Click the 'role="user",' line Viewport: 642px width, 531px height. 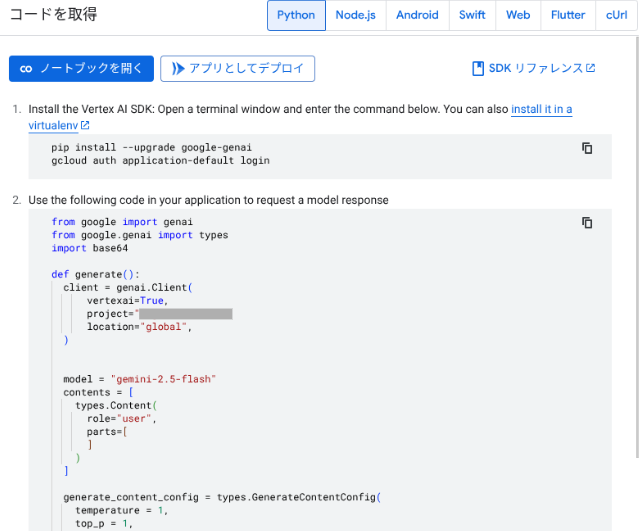[x=121, y=418]
